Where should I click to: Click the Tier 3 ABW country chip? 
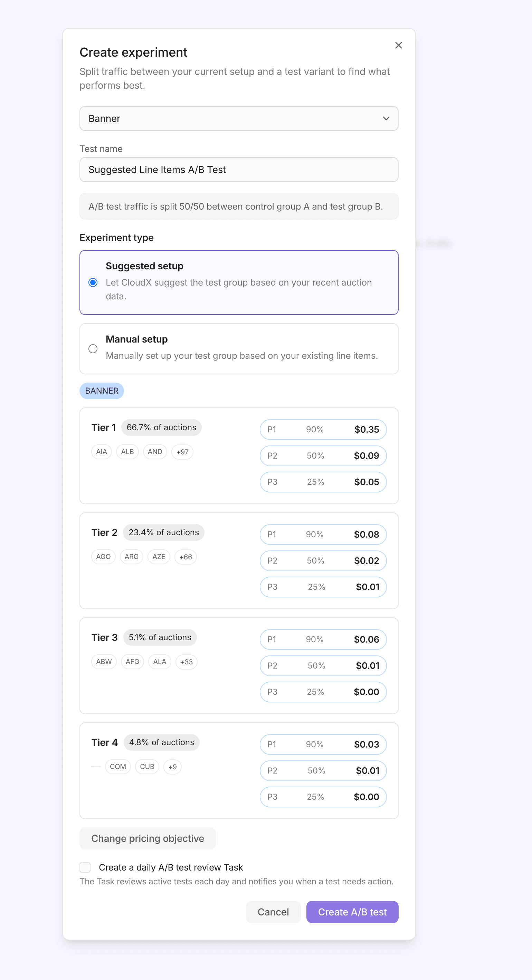point(104,662)
